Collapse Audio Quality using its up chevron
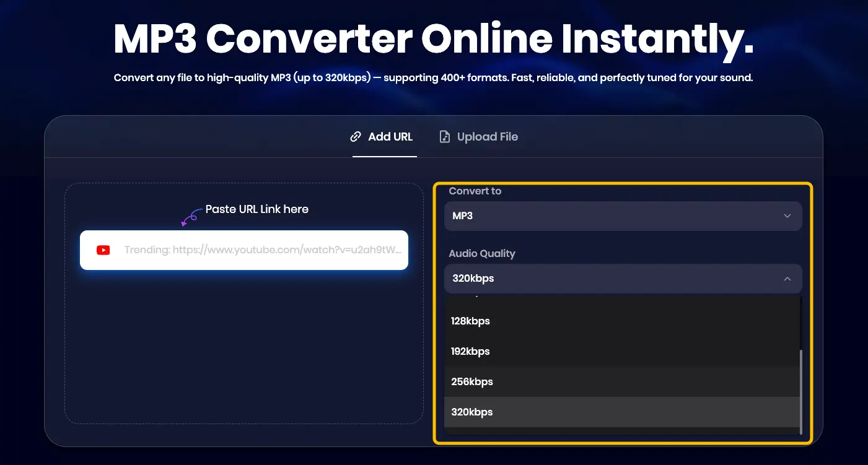 point(787,279)
